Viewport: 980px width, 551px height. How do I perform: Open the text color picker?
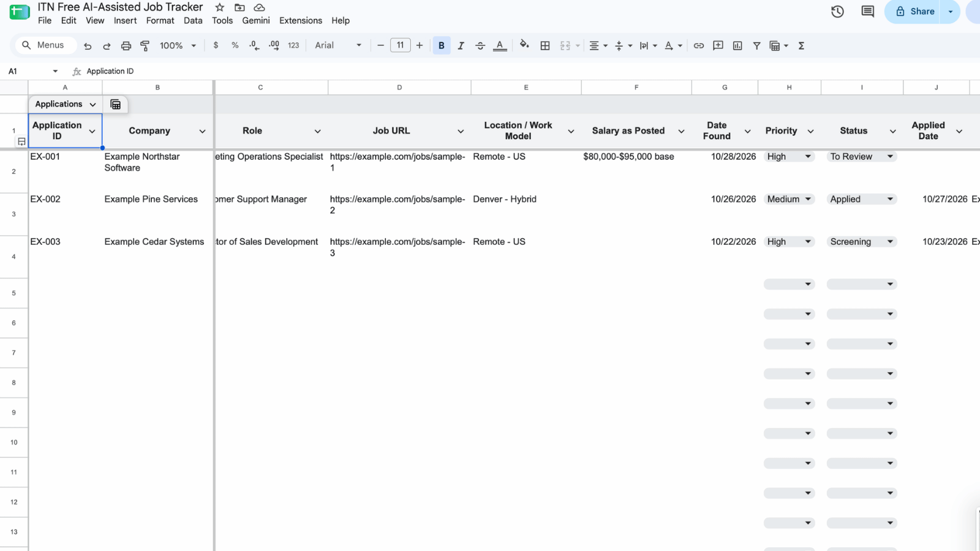click(500, 45)
